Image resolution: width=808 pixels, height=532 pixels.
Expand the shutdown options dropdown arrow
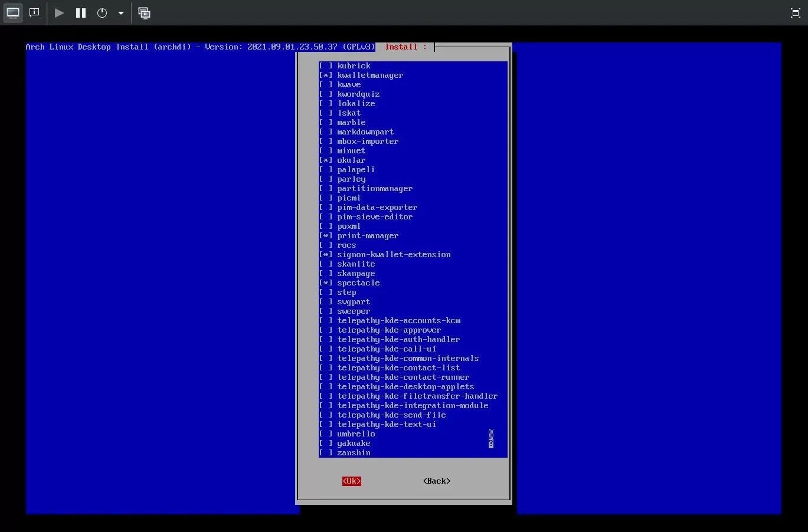[121, 13]
